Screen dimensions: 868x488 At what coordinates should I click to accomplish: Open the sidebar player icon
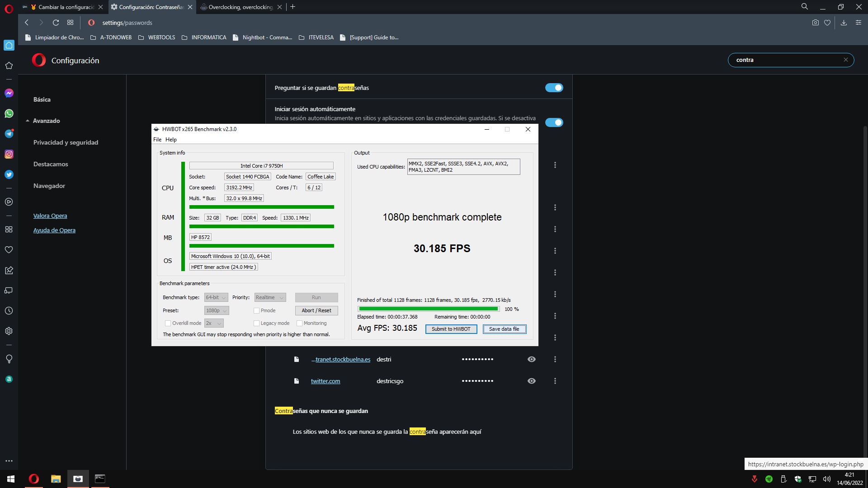click(9, 202)
